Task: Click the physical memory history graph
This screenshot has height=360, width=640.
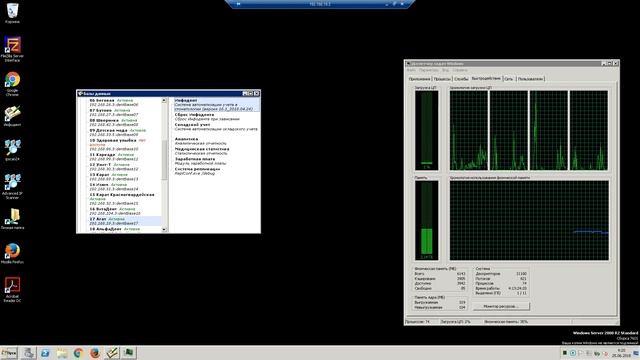Action: [529, 220]
